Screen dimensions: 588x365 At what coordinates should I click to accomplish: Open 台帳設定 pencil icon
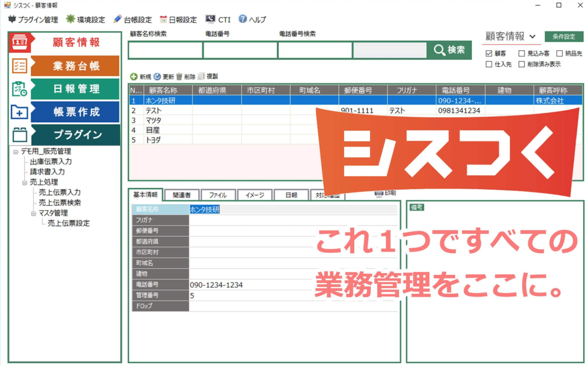click(117, 19)
